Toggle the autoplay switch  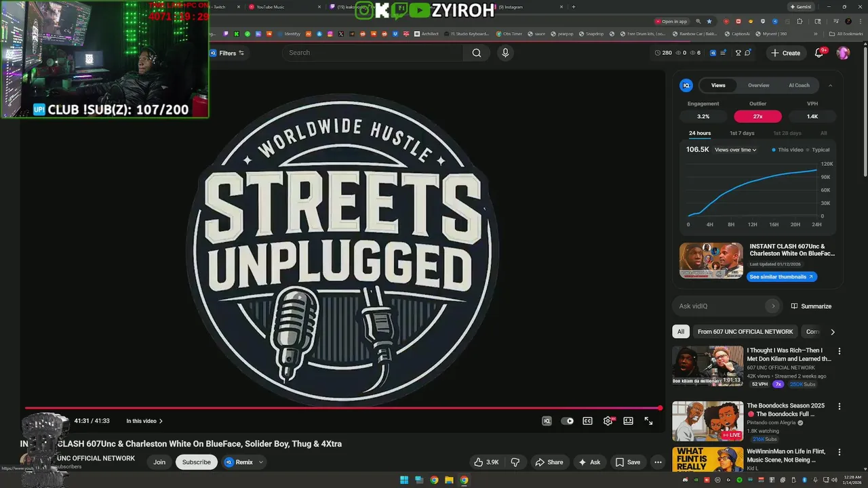pyautogui.click(x=568, y=421)
